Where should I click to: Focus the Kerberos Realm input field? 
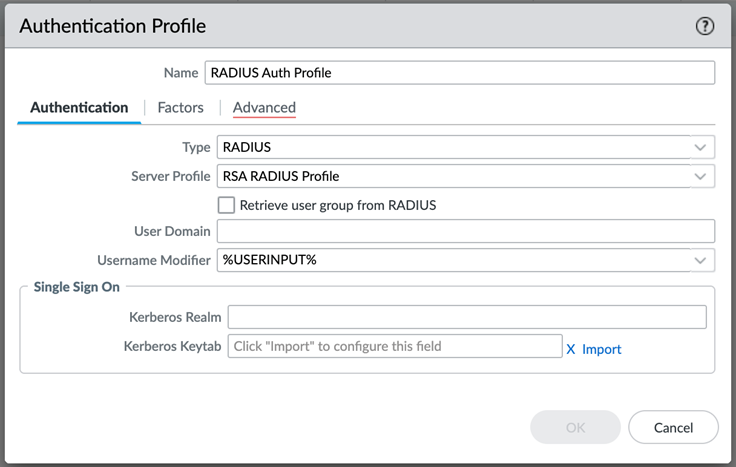(x=467, y=317)
